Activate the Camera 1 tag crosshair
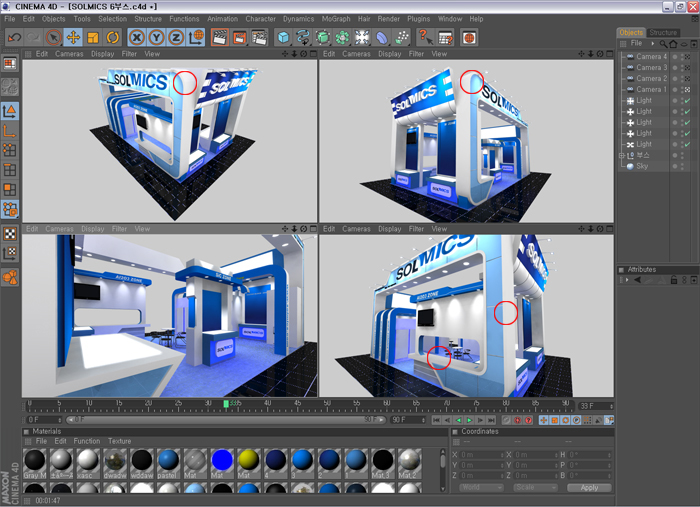 tap(688, 90)
